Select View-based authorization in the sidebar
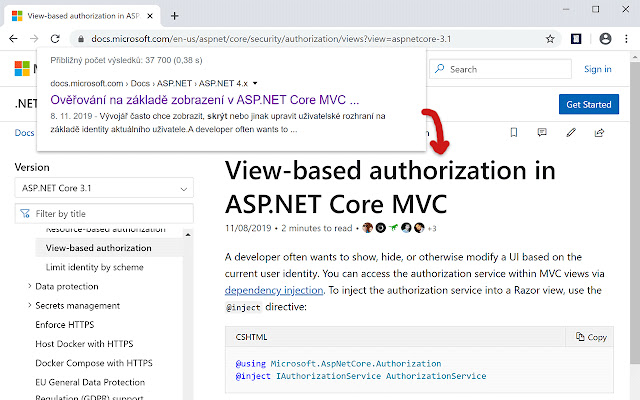640x400 pixels. pyautogui.click(x=98, y=248)
